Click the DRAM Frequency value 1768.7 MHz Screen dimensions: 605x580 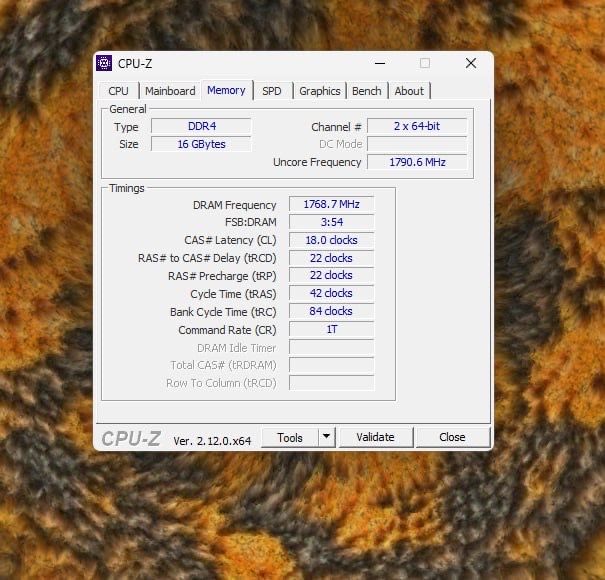331,204
